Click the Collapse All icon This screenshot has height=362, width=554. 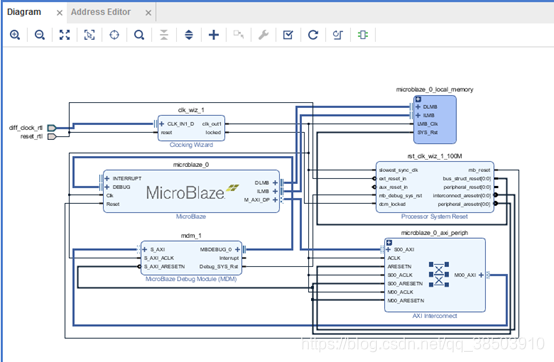click(164, 35)
